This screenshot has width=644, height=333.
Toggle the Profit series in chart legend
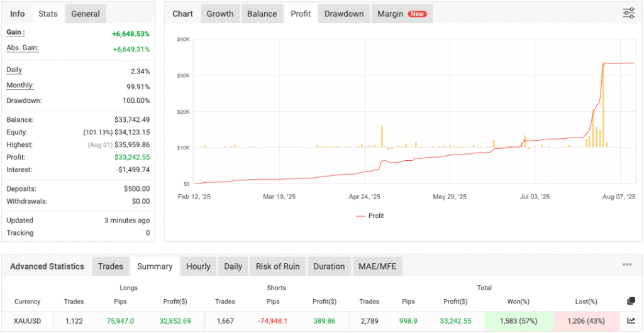coord(370,216)
